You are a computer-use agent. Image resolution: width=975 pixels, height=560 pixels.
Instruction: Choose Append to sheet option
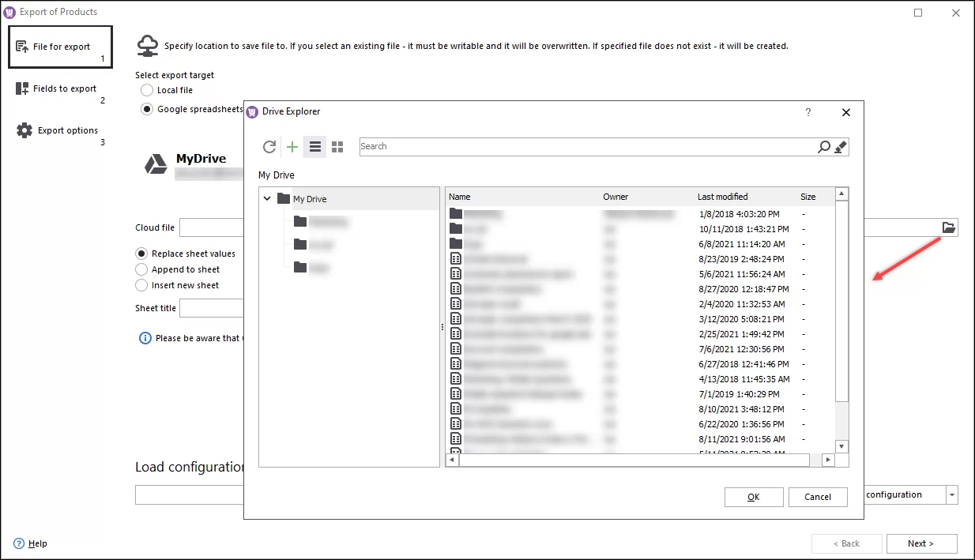(143, 269)
